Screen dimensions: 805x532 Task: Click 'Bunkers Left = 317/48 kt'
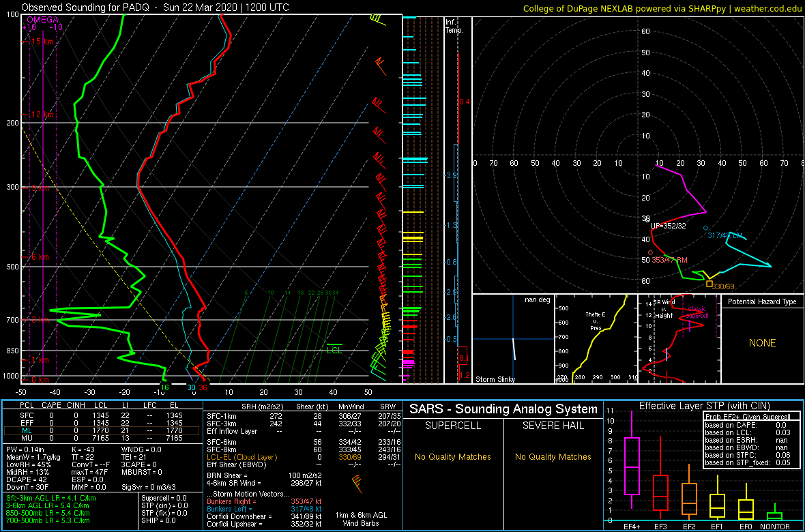pyautogui.click(x=265, y=508)
